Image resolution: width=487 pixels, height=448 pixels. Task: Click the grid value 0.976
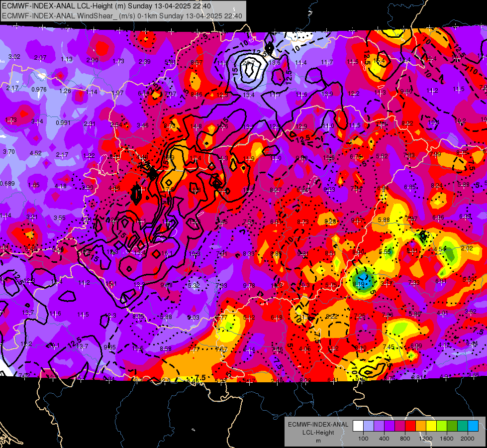[39, 90]
